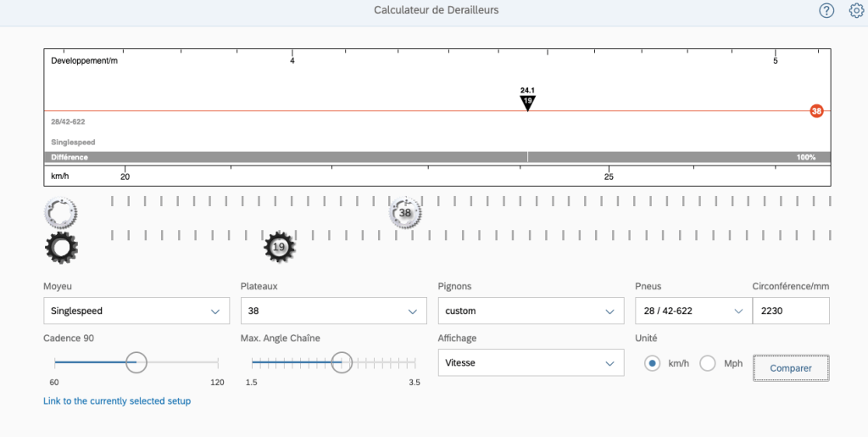Expand the Pneus 28 / 42-622 dropdown

click(x=692, y=311)
